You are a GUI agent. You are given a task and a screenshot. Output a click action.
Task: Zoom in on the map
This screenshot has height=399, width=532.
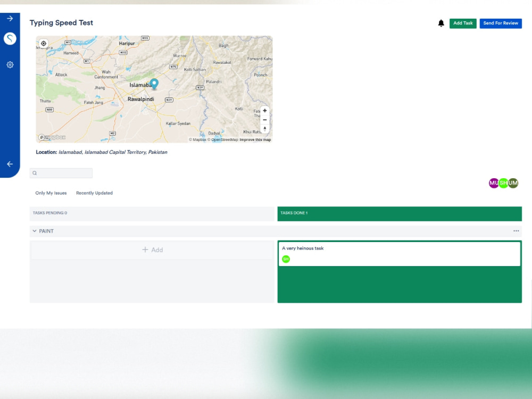(264, 111)
